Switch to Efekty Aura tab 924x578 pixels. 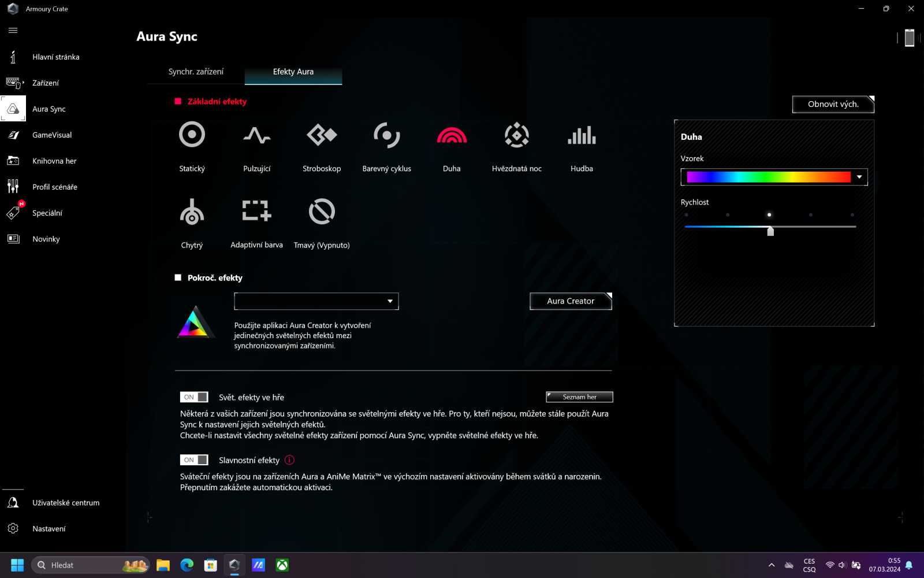[293, 72]
